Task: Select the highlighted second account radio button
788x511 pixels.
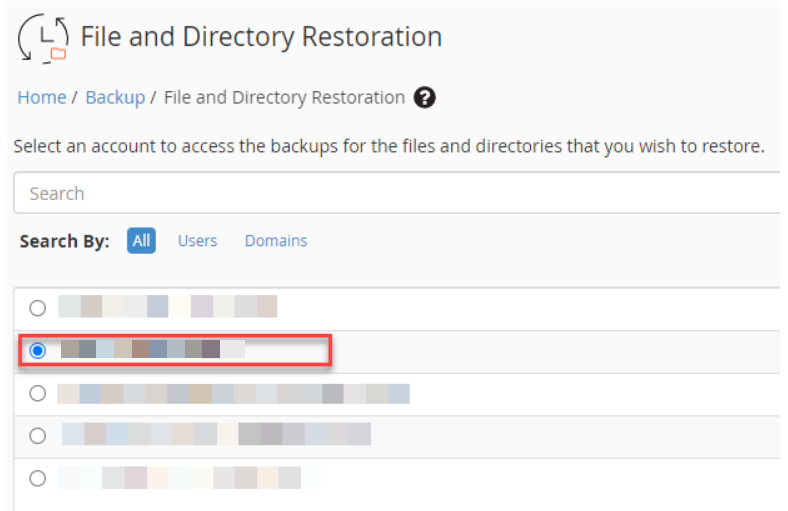Action: [x=38, y=350]
